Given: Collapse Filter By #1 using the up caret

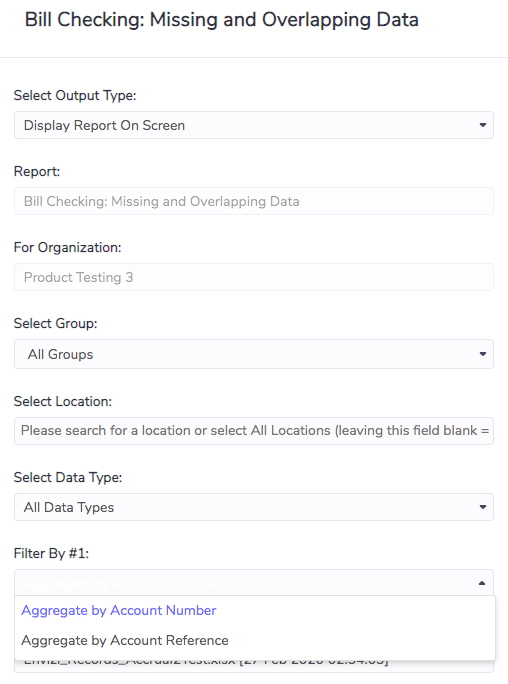Looking at the screenshot, I should (482, 583).
